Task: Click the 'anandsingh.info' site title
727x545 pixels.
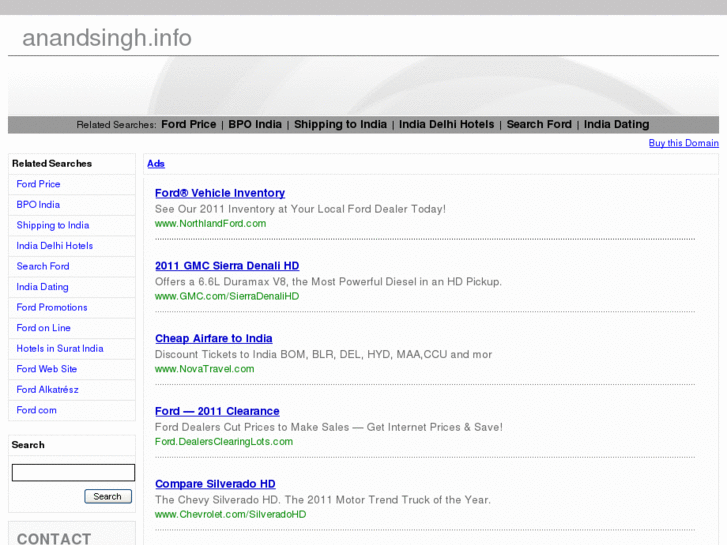Action: pos(107,38)
